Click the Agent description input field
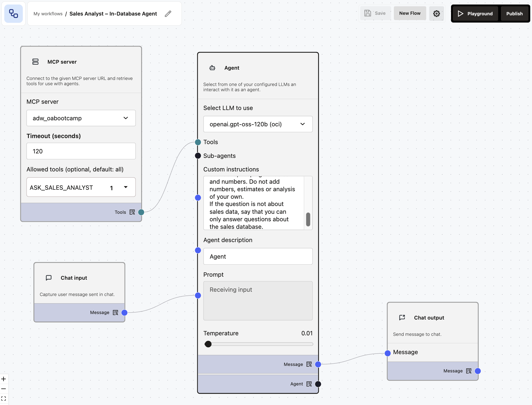Viewport: 532px width, 405px height. (258, 256)
